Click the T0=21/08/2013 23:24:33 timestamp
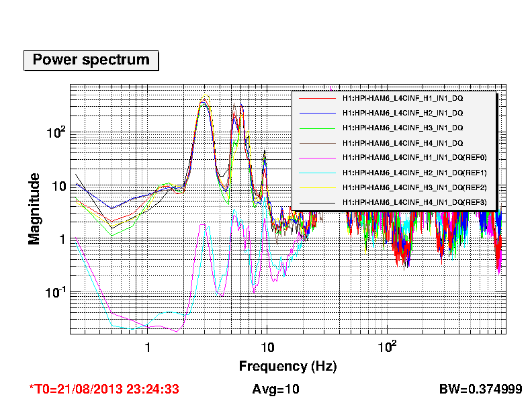532x411 pixels. point(104,389)
